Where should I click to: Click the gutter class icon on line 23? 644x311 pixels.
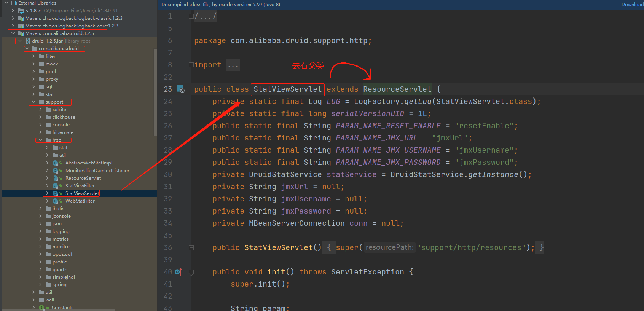click(x=180, y=89)
